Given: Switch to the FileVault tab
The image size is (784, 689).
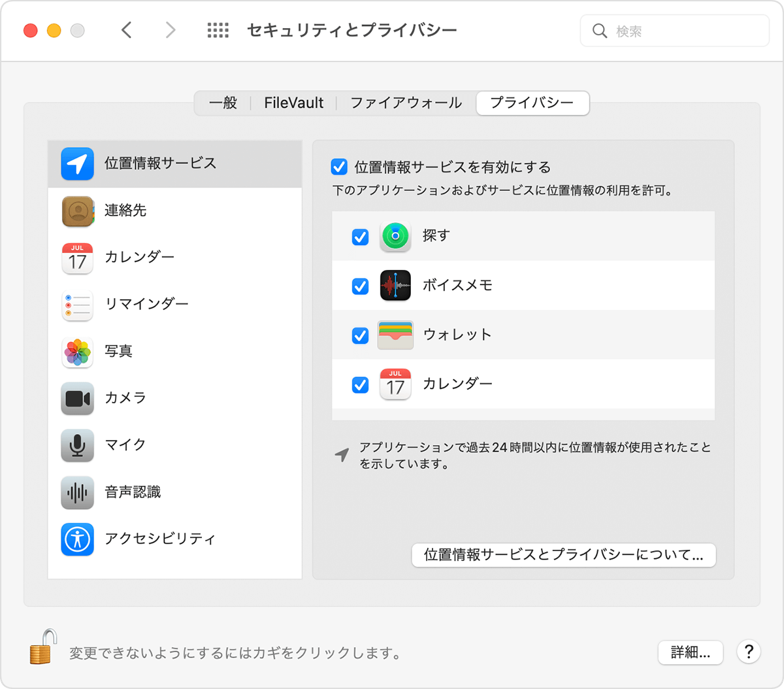Looking at the screenshot, I should (x=293, y=103).
